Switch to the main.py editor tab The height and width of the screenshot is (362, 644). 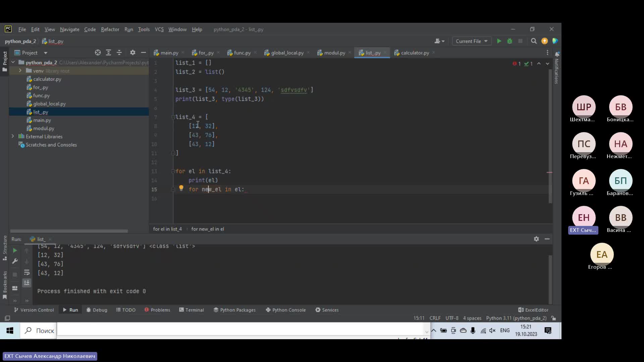[x=169, y=53]
